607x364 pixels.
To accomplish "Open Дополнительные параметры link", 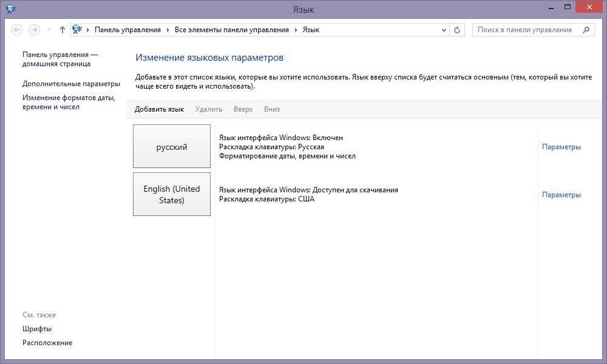I will tap(71, 84).
